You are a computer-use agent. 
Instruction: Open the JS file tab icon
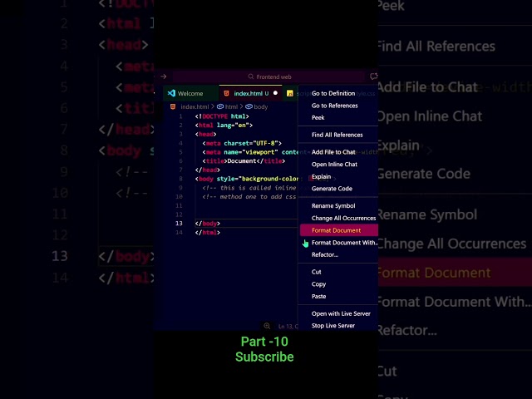tap(290, 93)
